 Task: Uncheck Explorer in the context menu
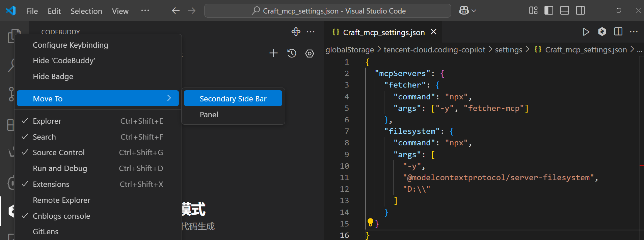pos(47,121)
